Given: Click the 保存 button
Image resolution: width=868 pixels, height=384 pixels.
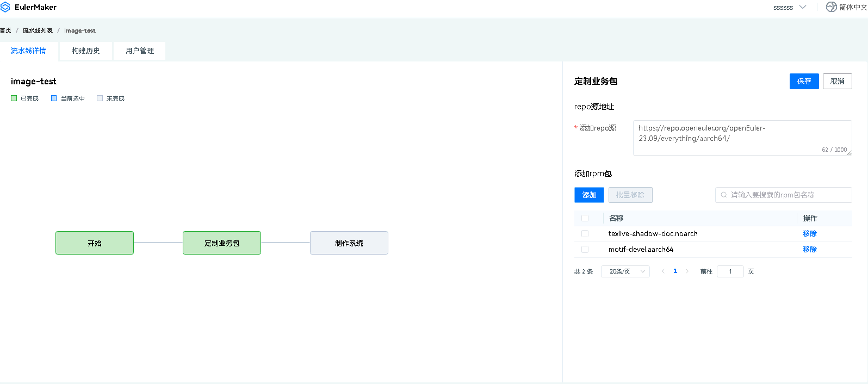Looking at the screenshot, I should pyautogui.click(x=804, y=81).
